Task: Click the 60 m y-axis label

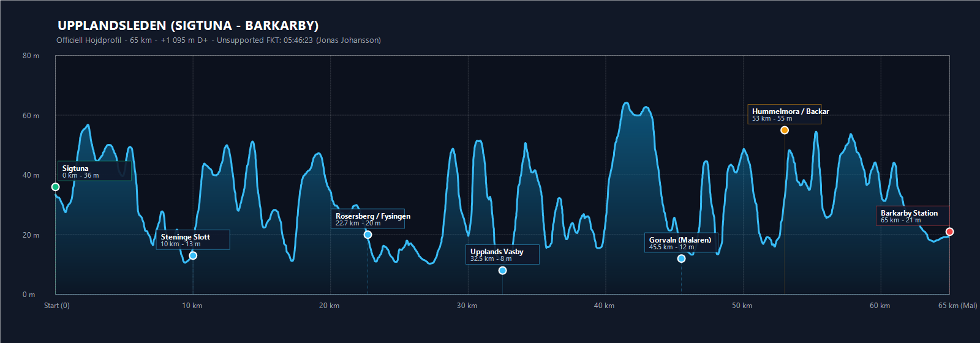Action: coord(31,116)
